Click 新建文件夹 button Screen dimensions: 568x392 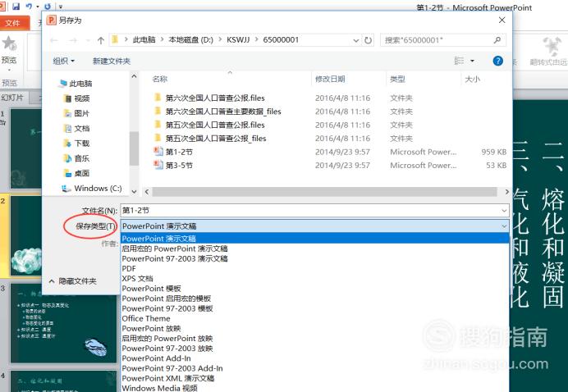click(111, 61)
